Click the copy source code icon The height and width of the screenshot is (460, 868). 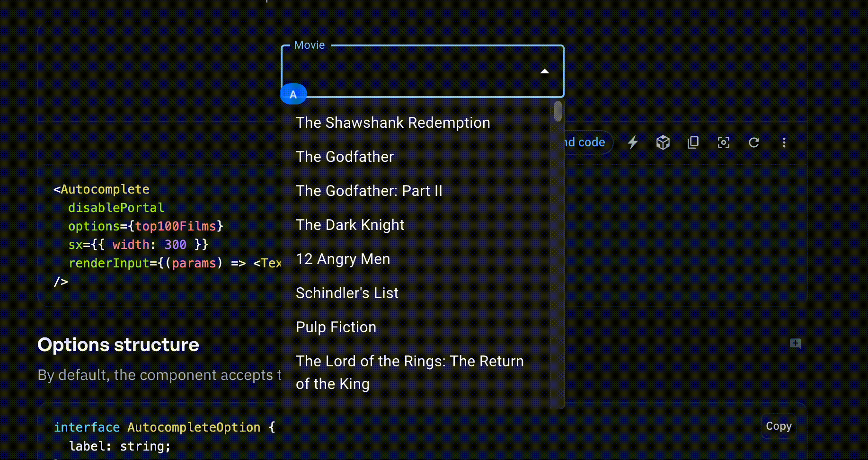pos(693,142)
